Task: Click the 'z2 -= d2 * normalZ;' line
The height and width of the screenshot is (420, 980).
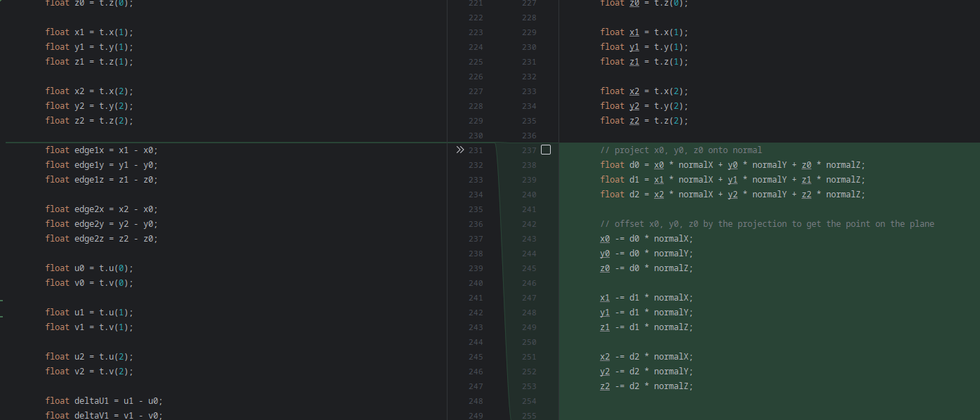Action: [x=646, y=386]
